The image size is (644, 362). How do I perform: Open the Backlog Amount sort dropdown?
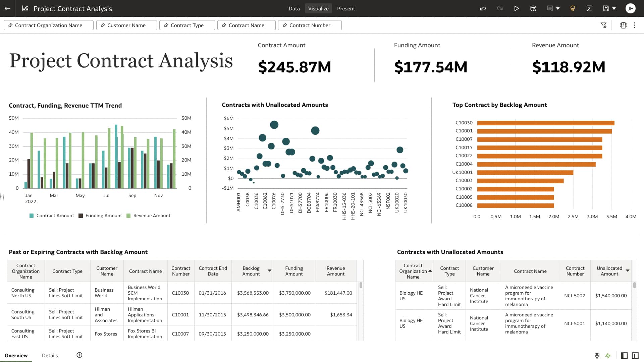pos(269,271)
